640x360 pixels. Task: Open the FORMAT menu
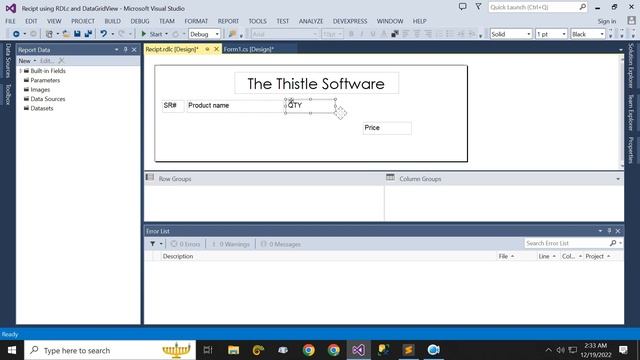tap(196, 21)
